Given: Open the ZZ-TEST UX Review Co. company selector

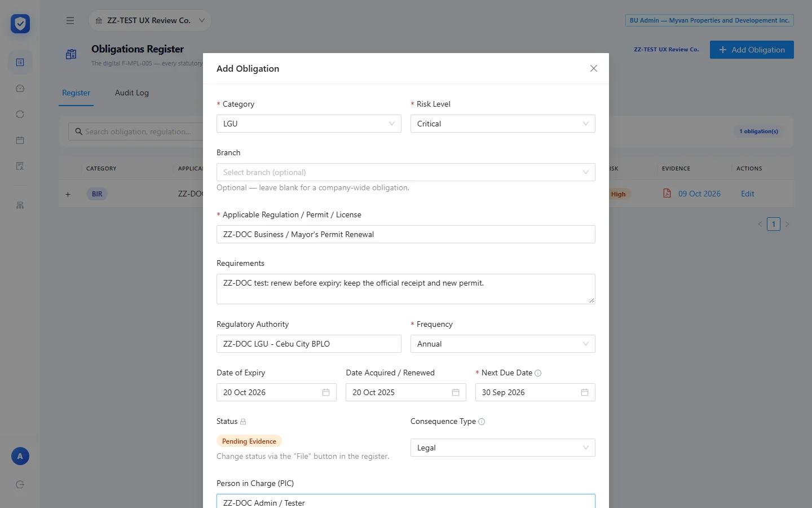Looking at the screenshot, I should 149,20.
